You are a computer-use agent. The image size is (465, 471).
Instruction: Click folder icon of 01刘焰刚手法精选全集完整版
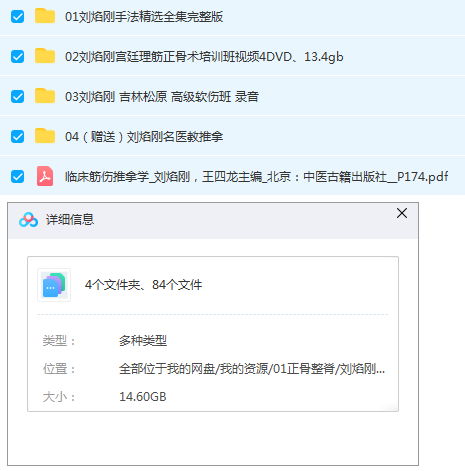45,16
